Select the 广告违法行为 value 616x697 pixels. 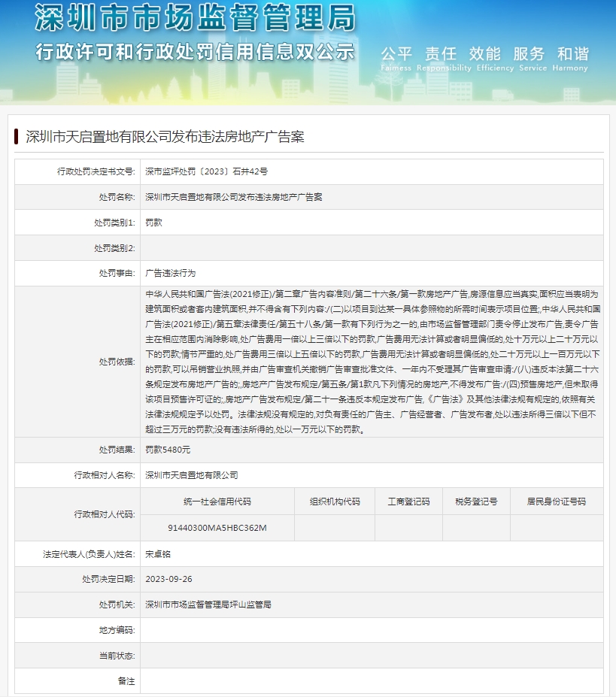(170, 274)
